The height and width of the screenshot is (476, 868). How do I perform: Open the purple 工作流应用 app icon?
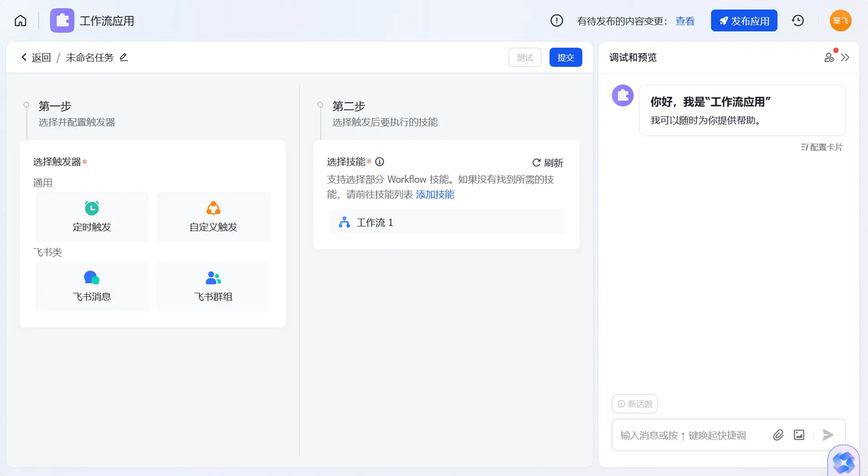point(62,20)
